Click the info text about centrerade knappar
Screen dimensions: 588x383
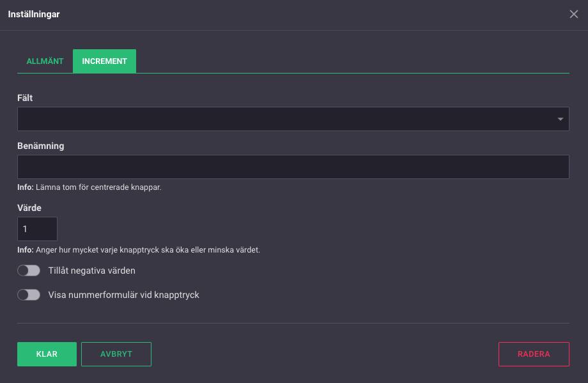click(89, 188)
